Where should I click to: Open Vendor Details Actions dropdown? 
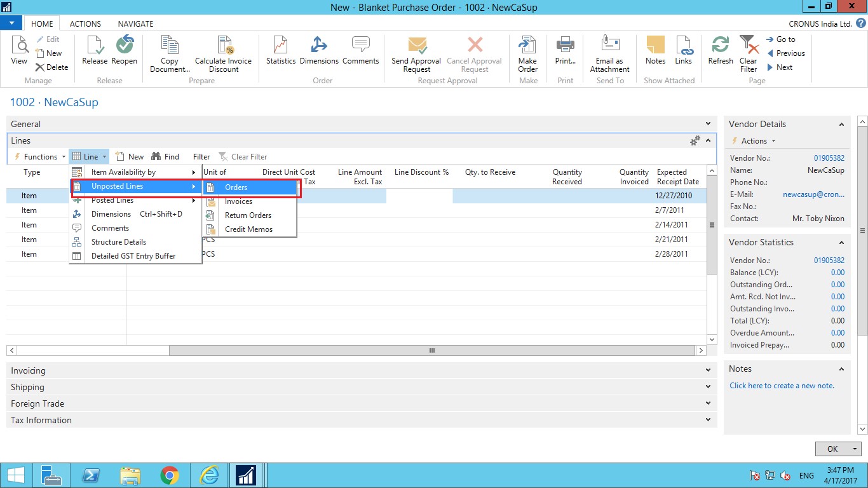click(754, 141)
